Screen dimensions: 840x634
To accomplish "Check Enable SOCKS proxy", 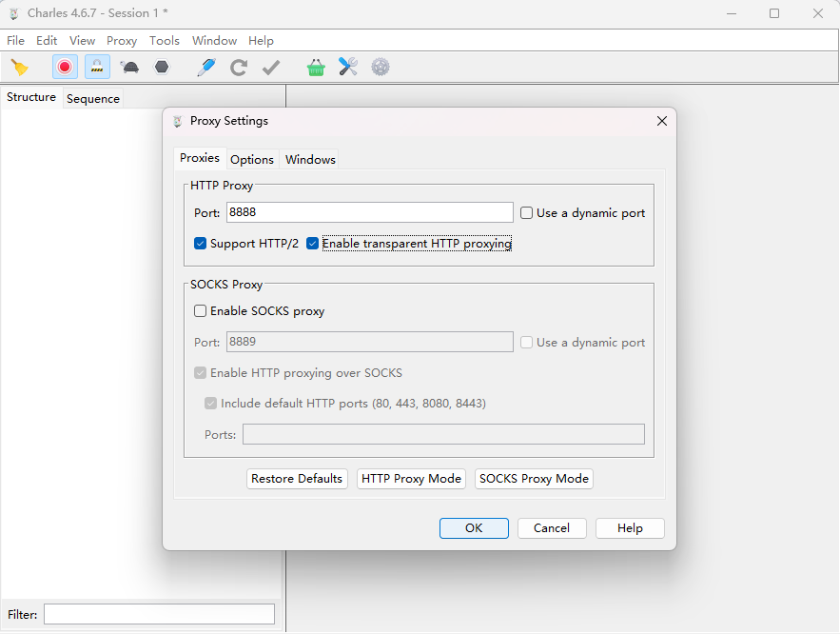I will (x=200, y=311).
